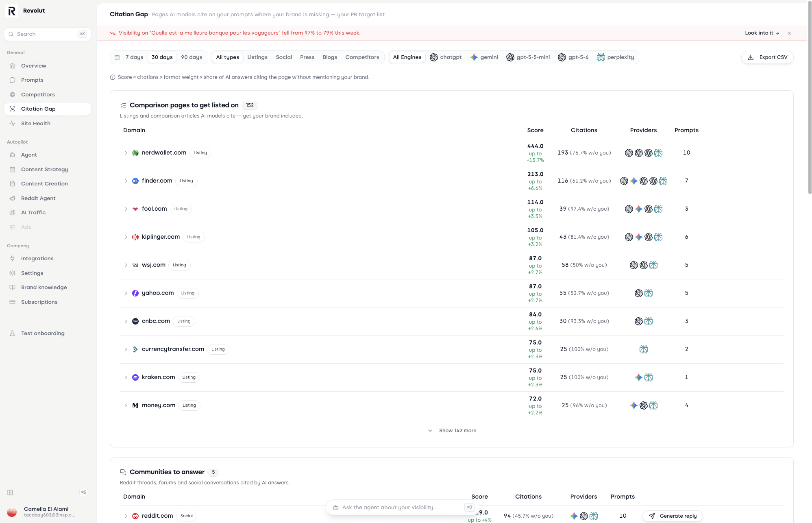Expand the kraken.com row

[126, 377]
